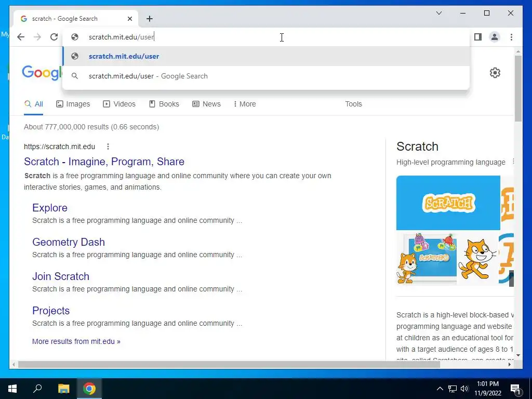Open the tab search chevron
Image resolution: width=532 pixels, height=399 pixels.
point(438,13)
